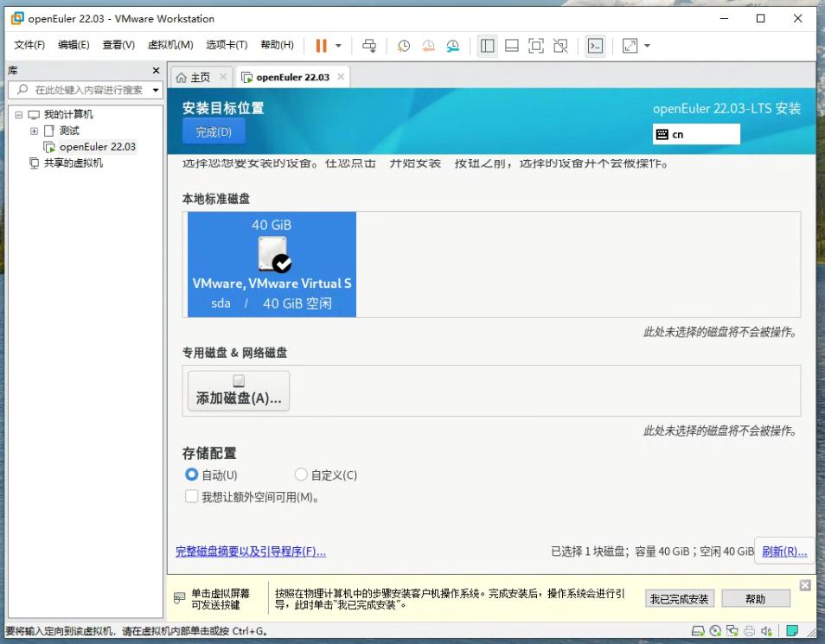The height and width of the screenshot is (644, 825).
Task: Click the hard disk status icon
Action: [698, 631]
